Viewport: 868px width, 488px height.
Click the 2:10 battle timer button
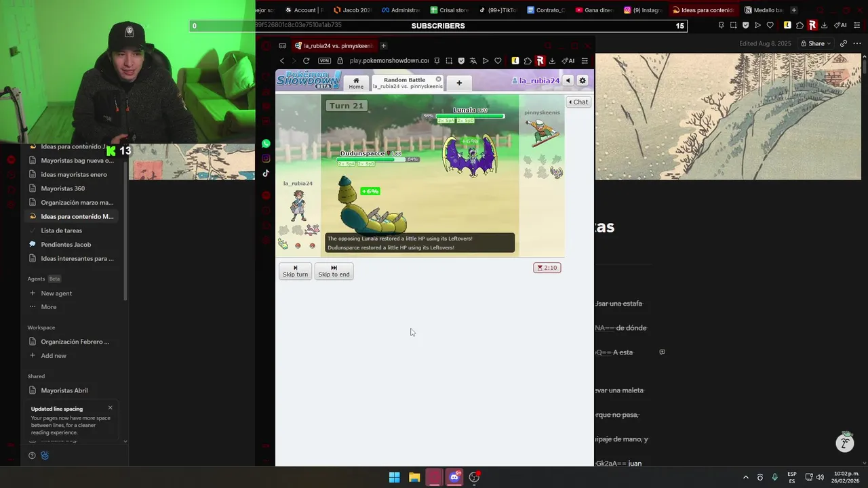point(547,268)
